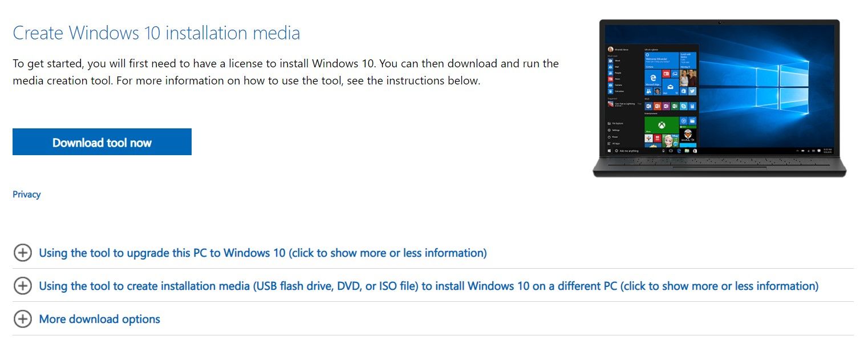Screen dimensions: 868x348
Task: Launch the Xbox tile from the Start menu
Action: pyautogui.click(x=660, y=125)
